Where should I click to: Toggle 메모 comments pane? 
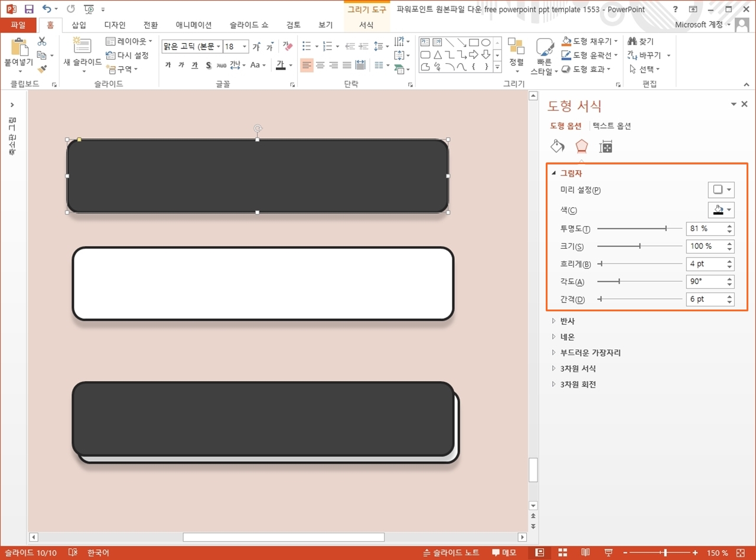pos(504,553)
